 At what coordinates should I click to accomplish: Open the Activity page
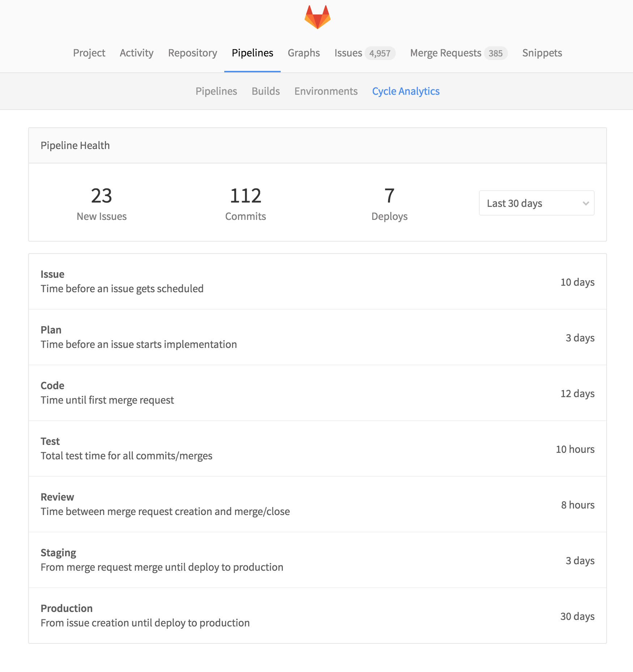(136, 53)
